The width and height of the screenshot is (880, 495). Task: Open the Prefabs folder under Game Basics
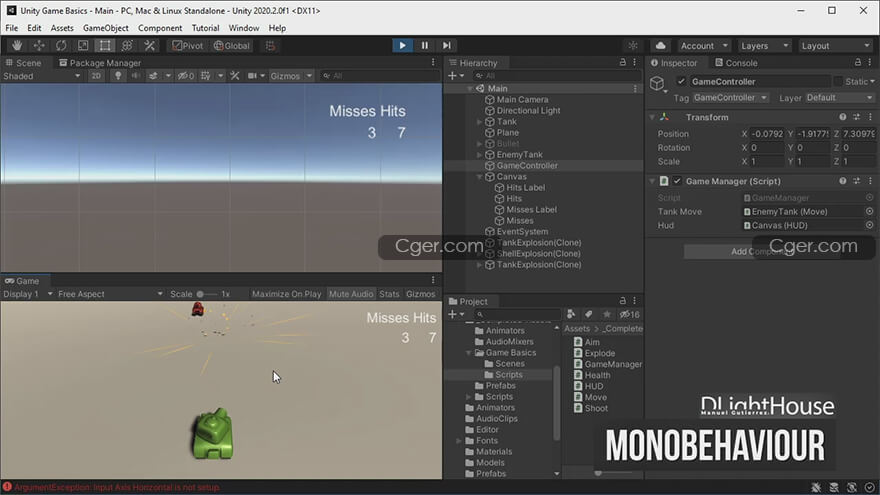pyautogui.click(x=494, y=386)
